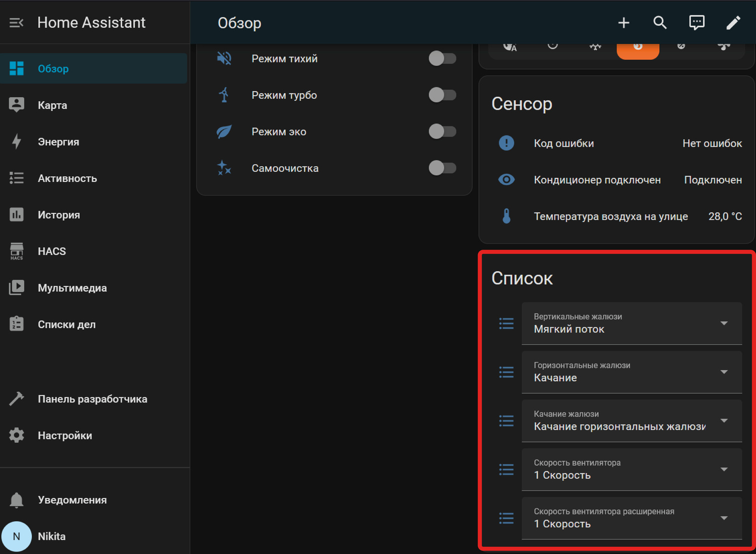Click the pencil edit dashboard icon

[733, 23]
